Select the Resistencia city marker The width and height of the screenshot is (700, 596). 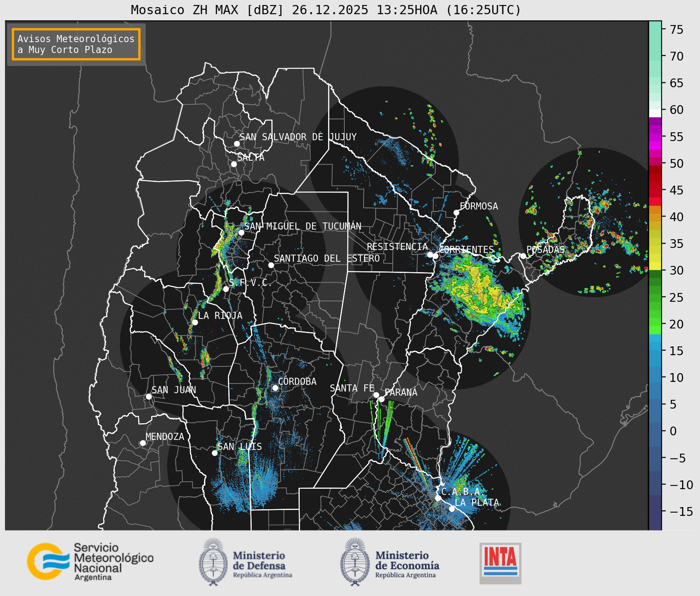(x=430, y=255)
